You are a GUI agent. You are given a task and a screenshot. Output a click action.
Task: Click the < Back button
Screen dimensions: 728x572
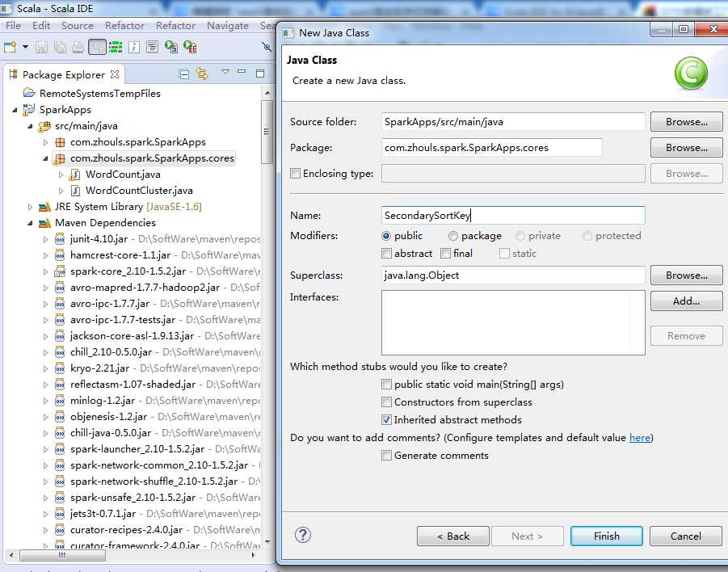pyautogui.click(x=453, y=536)
